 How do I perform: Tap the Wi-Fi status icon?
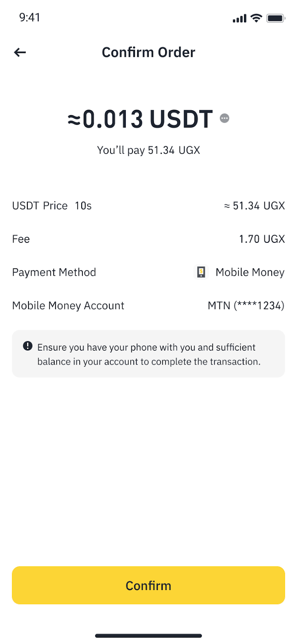coord(256,18)
